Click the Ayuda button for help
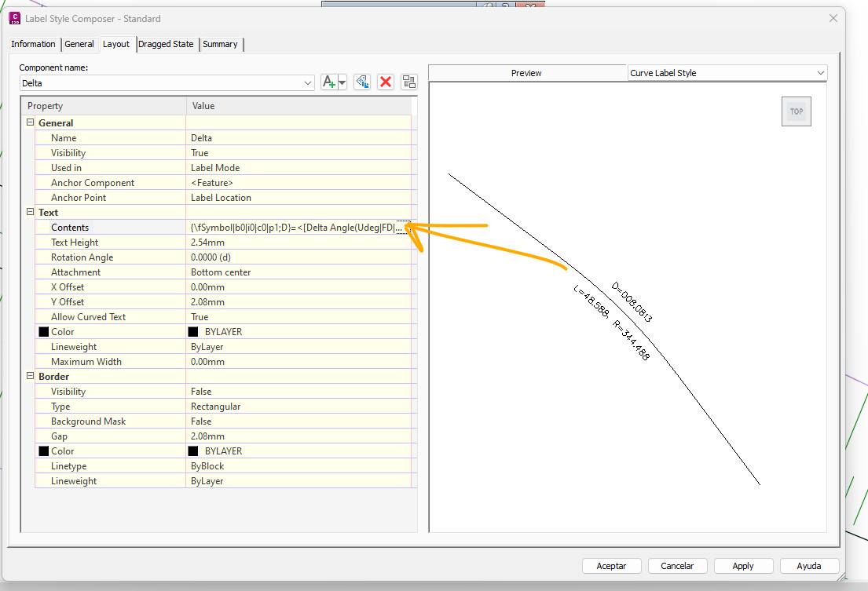Viewport: 868px width, 591px height. point(808,565)
